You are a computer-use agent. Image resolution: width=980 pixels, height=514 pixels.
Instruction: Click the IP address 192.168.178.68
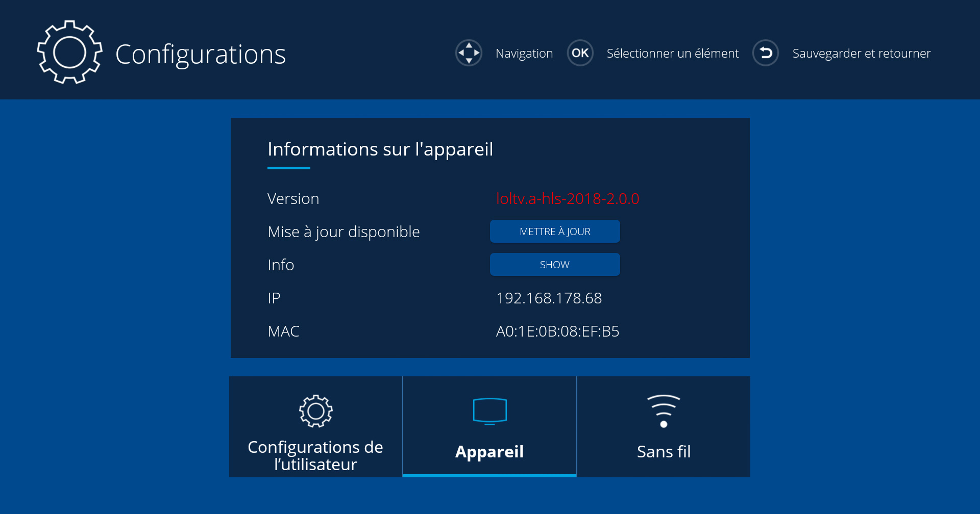[x=549, y=298]
